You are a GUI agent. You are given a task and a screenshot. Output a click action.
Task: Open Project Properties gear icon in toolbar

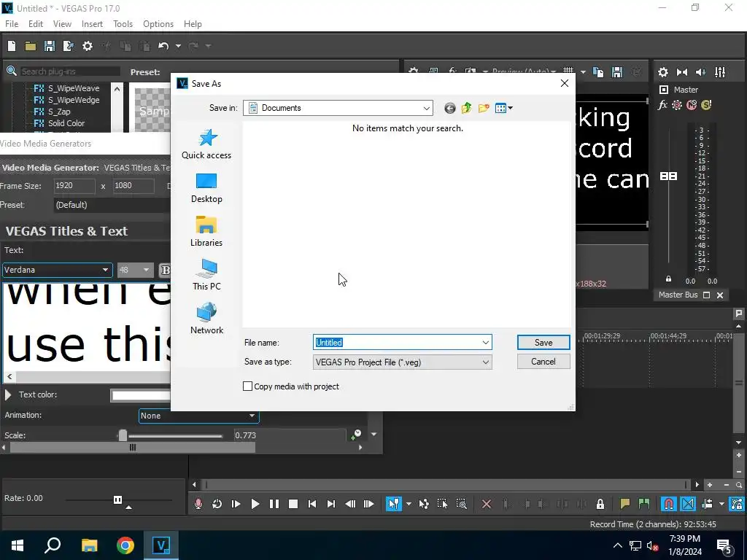point(88,46)
